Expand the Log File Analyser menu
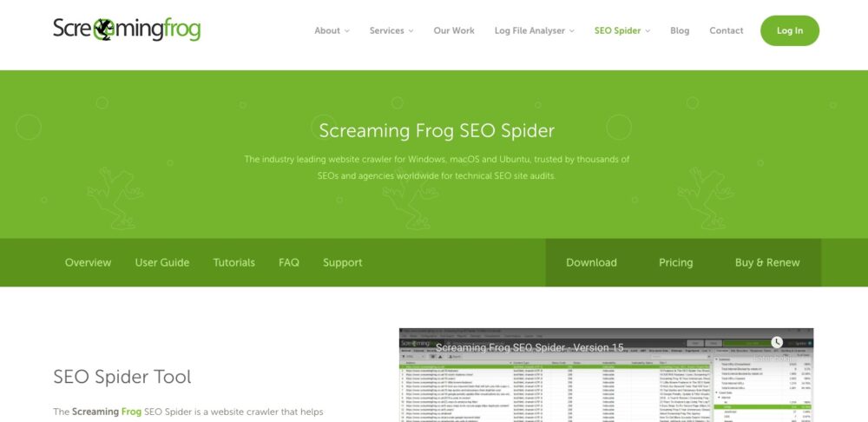Screen dimensions: 868x422 534,30
